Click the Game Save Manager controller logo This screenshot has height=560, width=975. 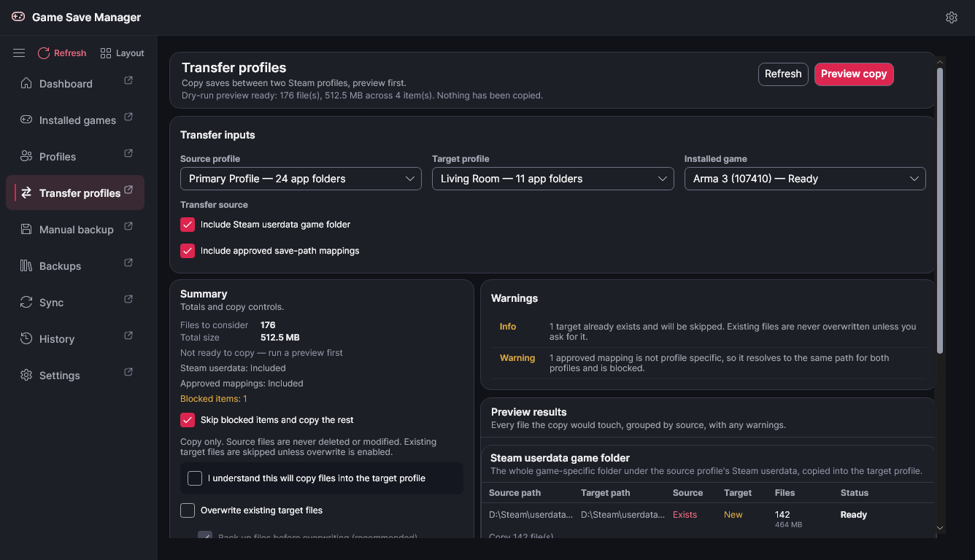[x=18, y=17]
